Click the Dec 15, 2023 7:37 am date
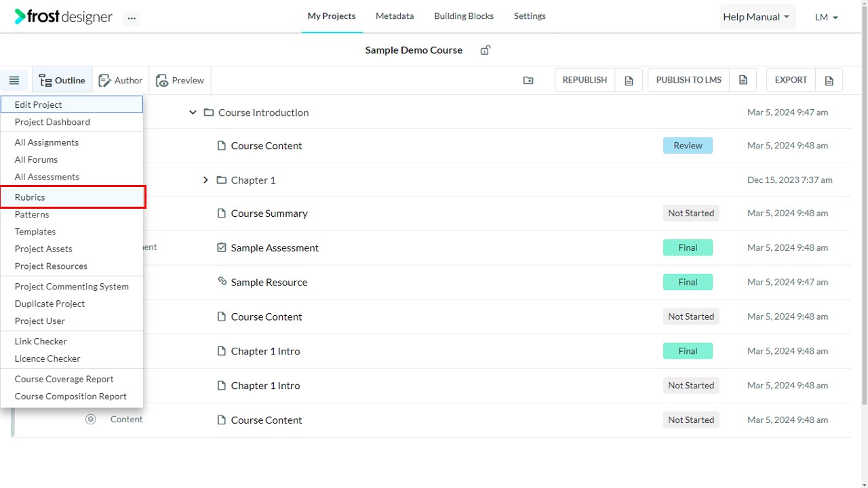Screen dimensions: 868x488 pyautogui.click(x=790, y=180)
